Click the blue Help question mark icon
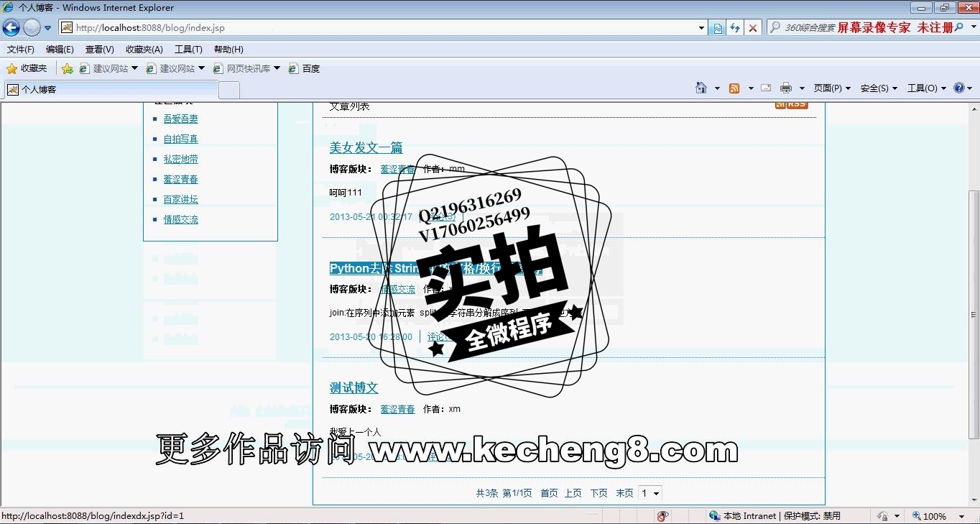Viewport: 980px width, 524px height. coord(958,88)
